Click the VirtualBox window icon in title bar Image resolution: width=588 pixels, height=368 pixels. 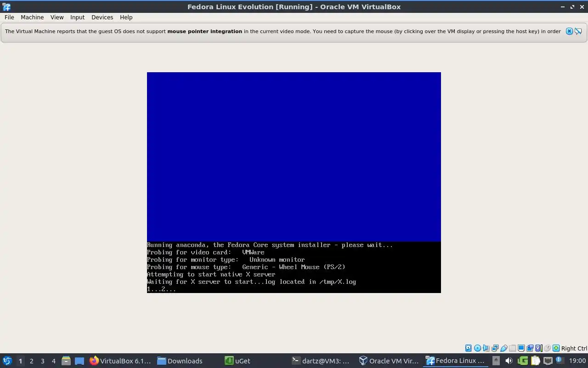click(6, 7)
